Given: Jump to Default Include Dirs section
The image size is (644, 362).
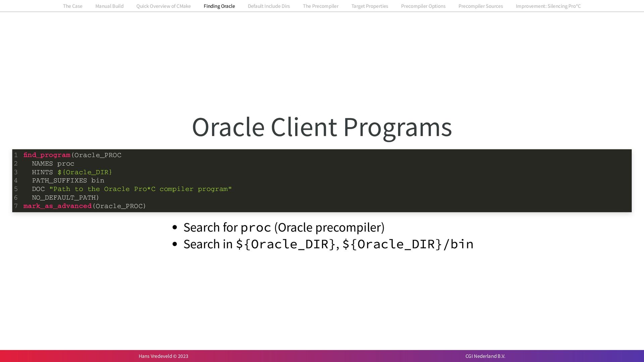Looking at the screenshot, I should coord(269,6).
